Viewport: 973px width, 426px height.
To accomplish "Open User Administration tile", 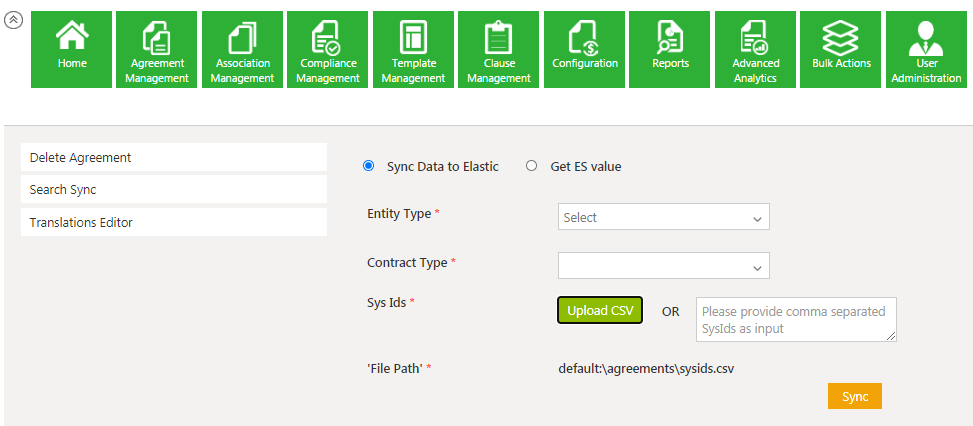I will pos(926,49).
